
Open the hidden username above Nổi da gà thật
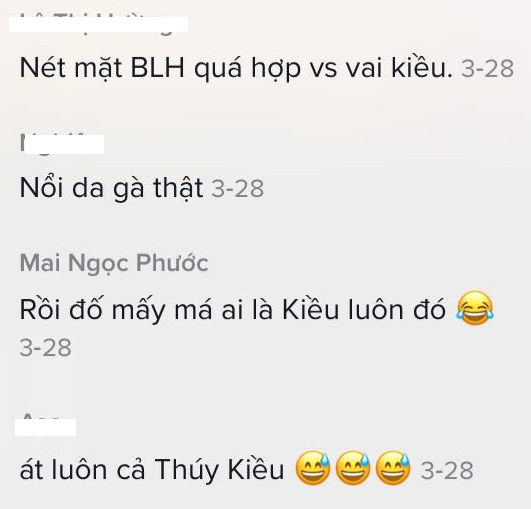click(62, 144)
